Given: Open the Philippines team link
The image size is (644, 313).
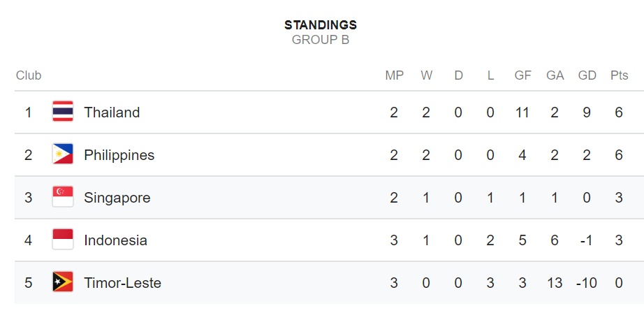Looking at the screenshot, I should 119,155.
